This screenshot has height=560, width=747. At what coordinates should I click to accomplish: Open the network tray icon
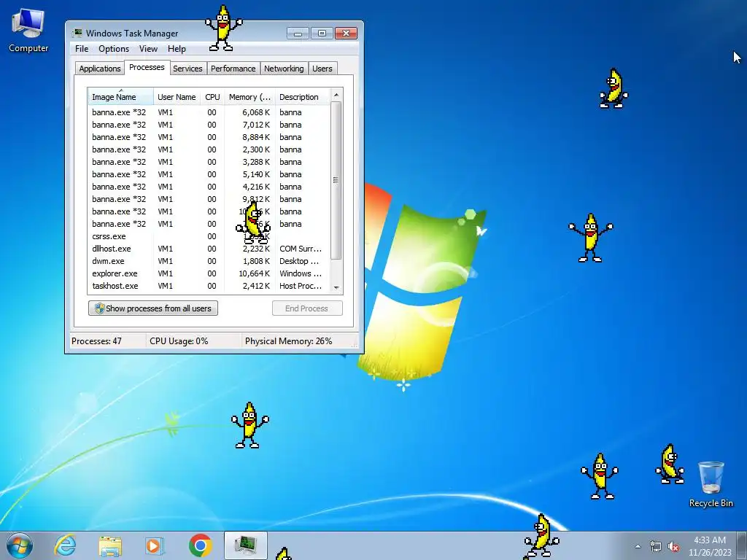(656, 546)
